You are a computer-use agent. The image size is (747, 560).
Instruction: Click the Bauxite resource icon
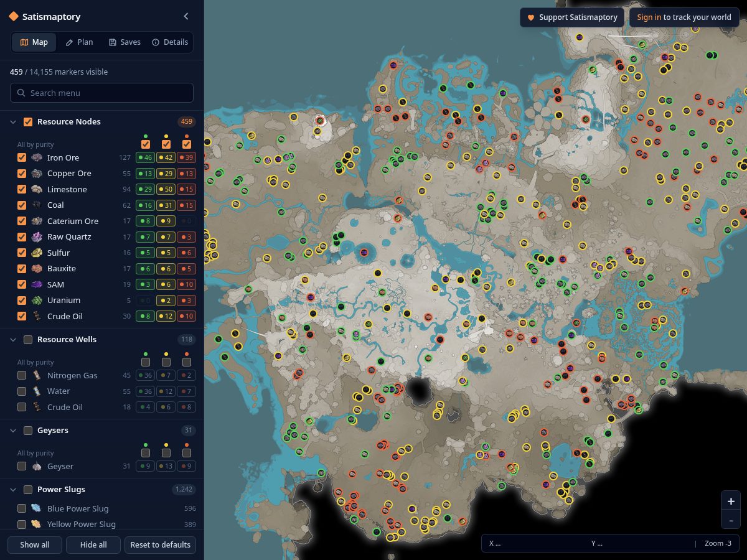37,269
